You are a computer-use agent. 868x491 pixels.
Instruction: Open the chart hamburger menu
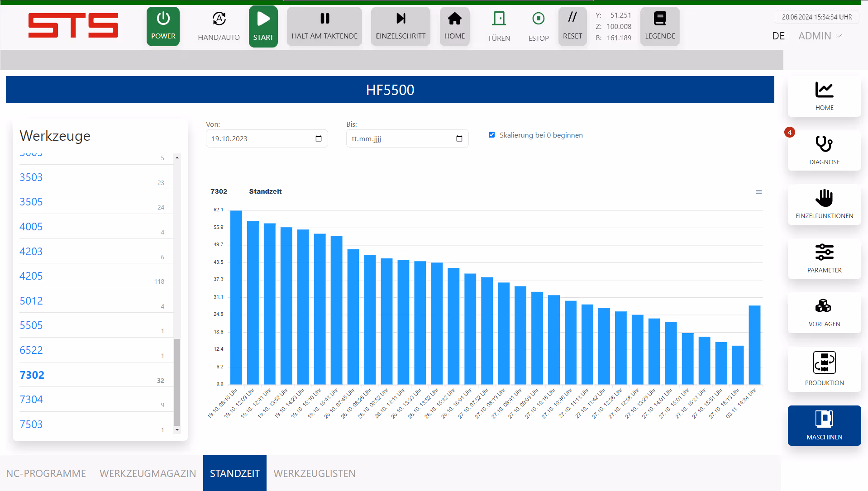point(759,192)
